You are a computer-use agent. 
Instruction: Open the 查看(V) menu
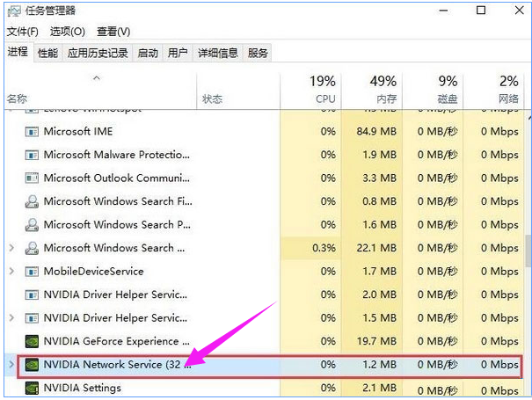point(113,32)
